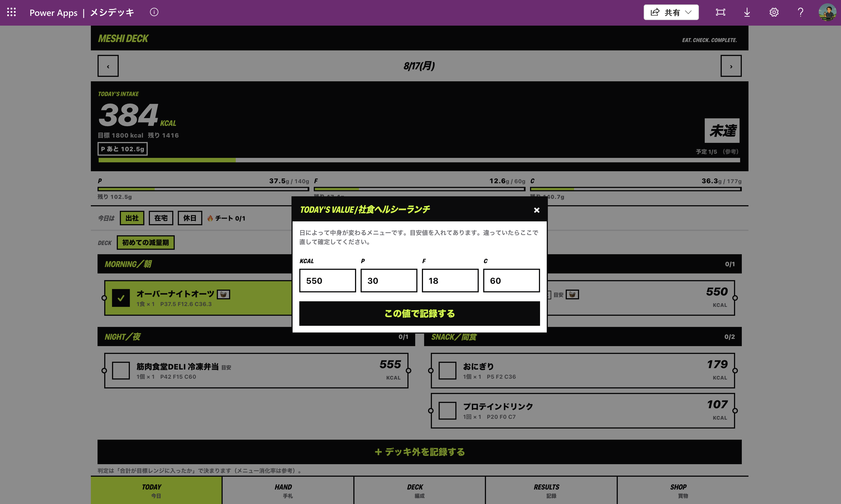Check the プロテインドリンク checkbox
The height and width of the screenshot is (504, 841).
(x=447, y=411)
